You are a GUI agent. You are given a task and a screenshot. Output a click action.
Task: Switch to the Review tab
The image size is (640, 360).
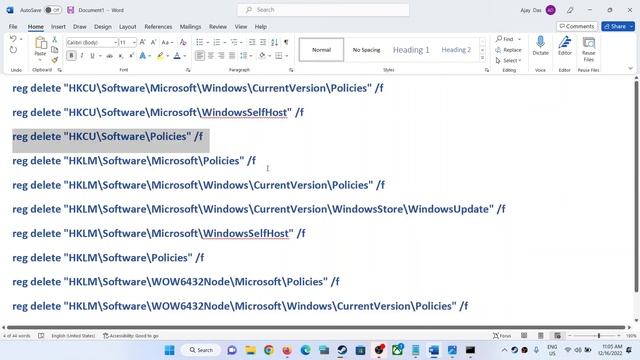pos(218,27)
